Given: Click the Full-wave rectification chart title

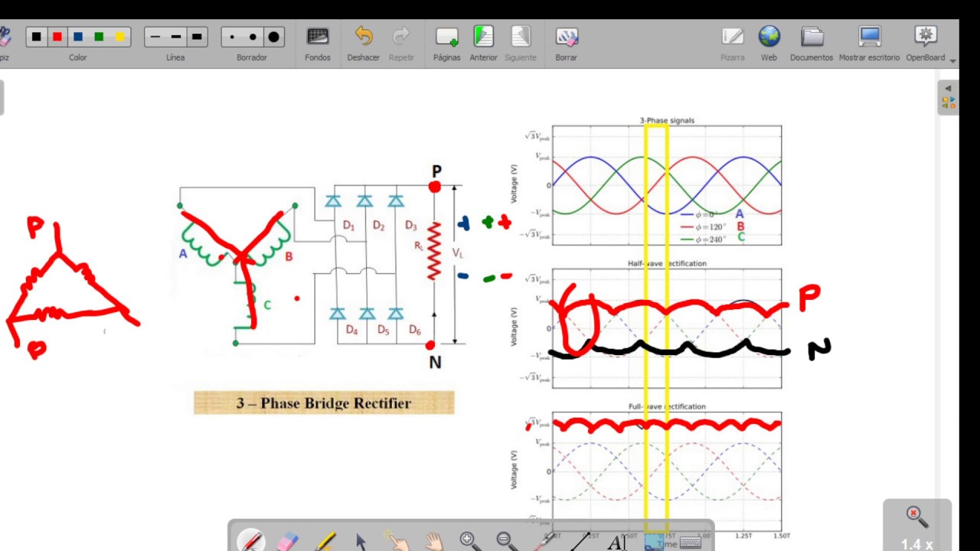Looking at the screenshot, I should pos(667,406).
